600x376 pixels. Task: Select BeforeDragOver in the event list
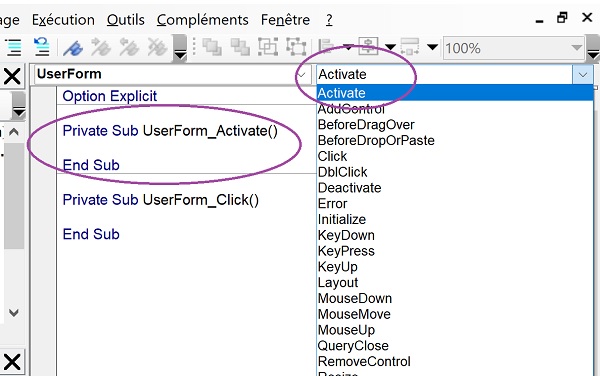coord(455,125)
